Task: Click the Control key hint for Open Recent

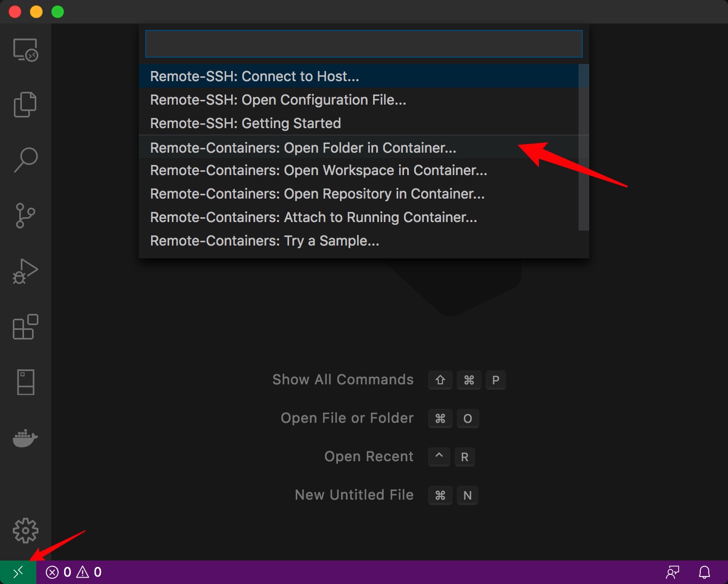Action: click(x=439, y=457)
